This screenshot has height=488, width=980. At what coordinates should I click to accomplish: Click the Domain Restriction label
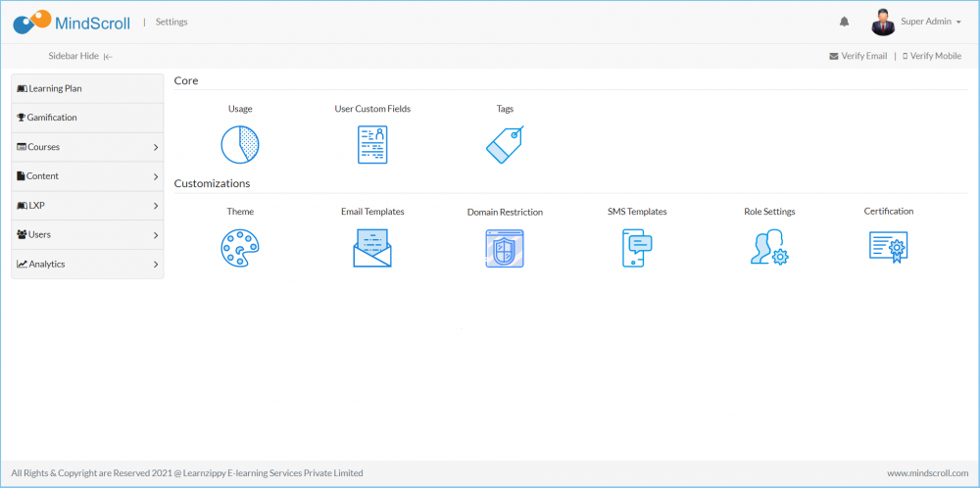(505, 213)
